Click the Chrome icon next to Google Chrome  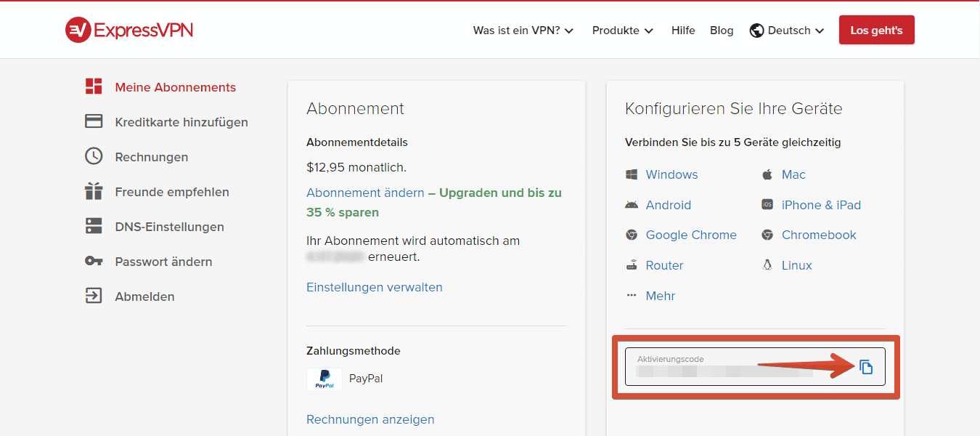[632, 235]
